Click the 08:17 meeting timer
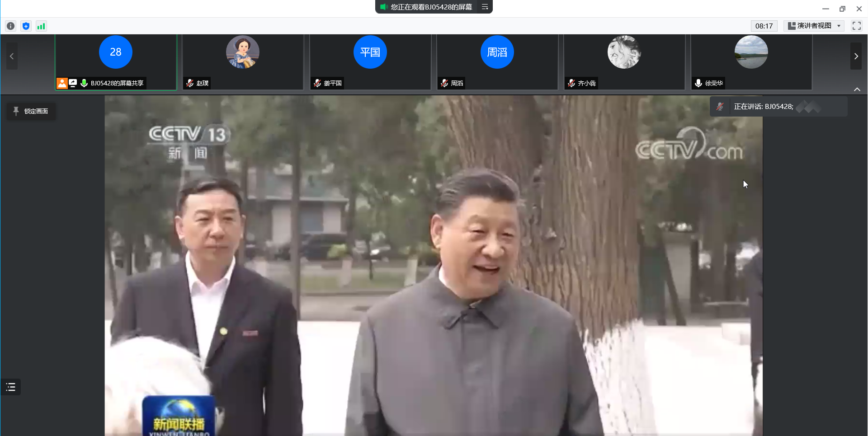 (764, 26)
